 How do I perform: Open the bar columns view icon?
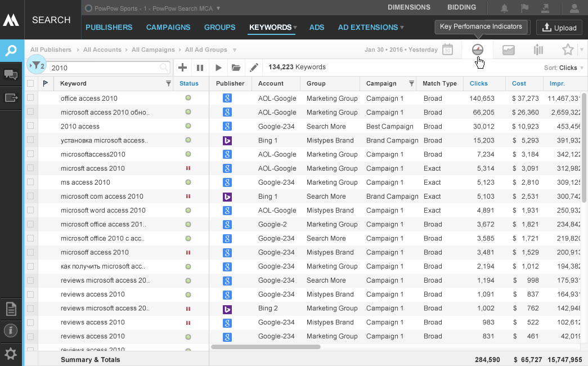pyautogui.click(x=538, y=50)
